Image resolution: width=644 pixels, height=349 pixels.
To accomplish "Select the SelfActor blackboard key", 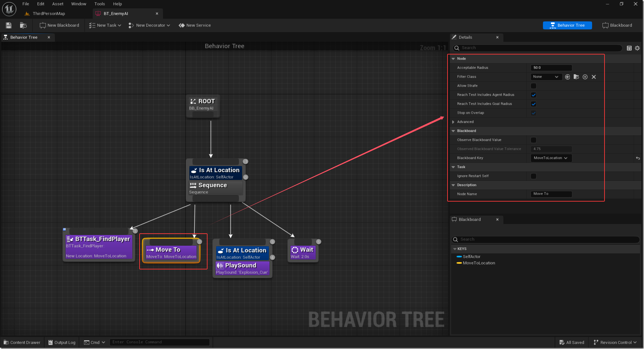I will click(x=471, y=257).
